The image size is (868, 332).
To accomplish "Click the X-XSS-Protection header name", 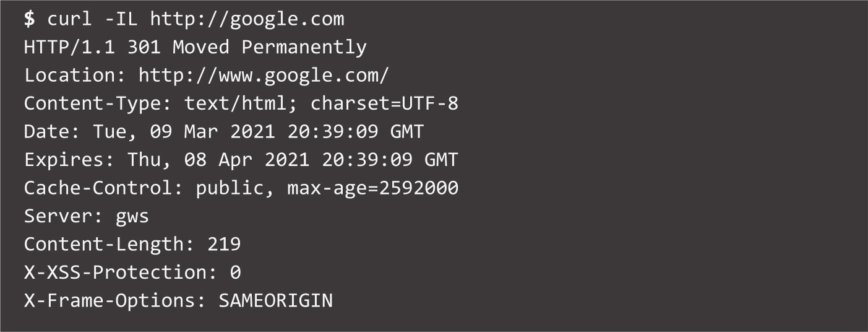I will (x=115, y=273).
